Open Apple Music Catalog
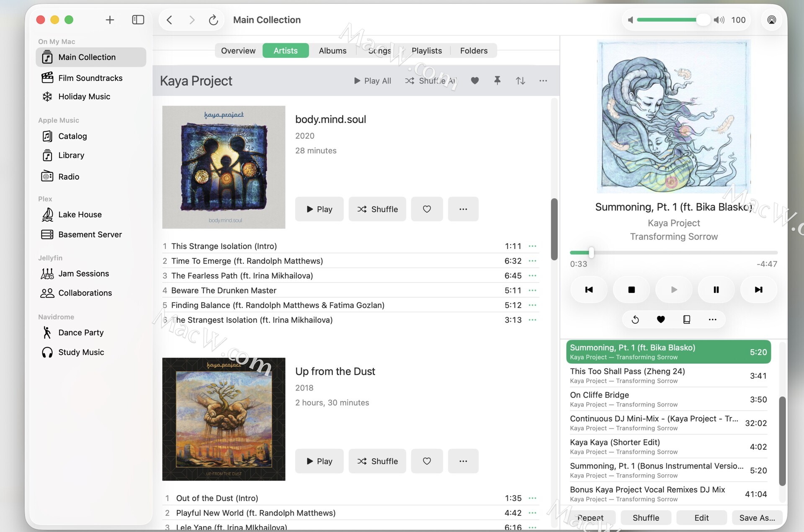The width and height of the screenshot is (804, 532). coord(91,136)
